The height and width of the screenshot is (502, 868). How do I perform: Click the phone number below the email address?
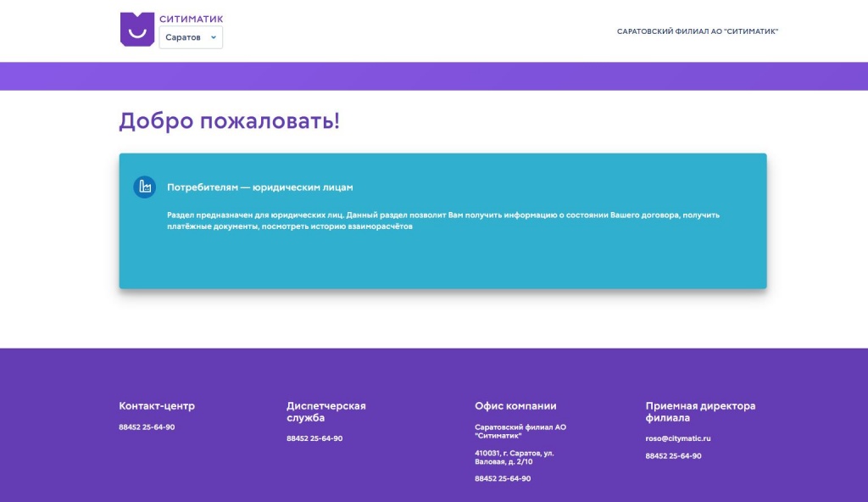[673, 456]
